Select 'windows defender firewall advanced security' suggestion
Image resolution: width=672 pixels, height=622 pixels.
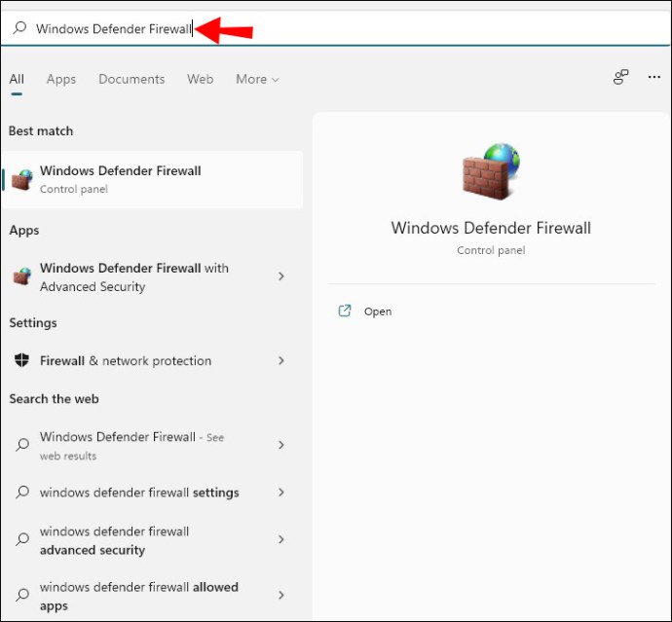[x=153, y=540]
